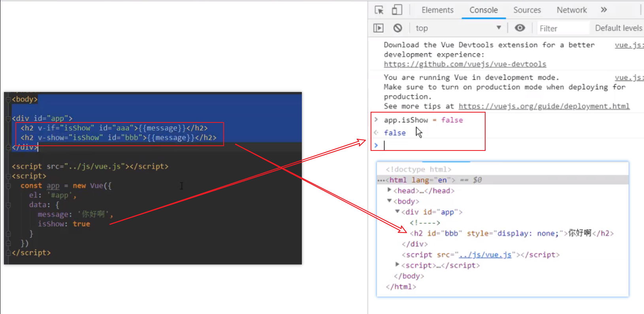The height and width of the screenshot is (314, 644).
Task: Open the Elements tab
Action: tap(437, 10)
